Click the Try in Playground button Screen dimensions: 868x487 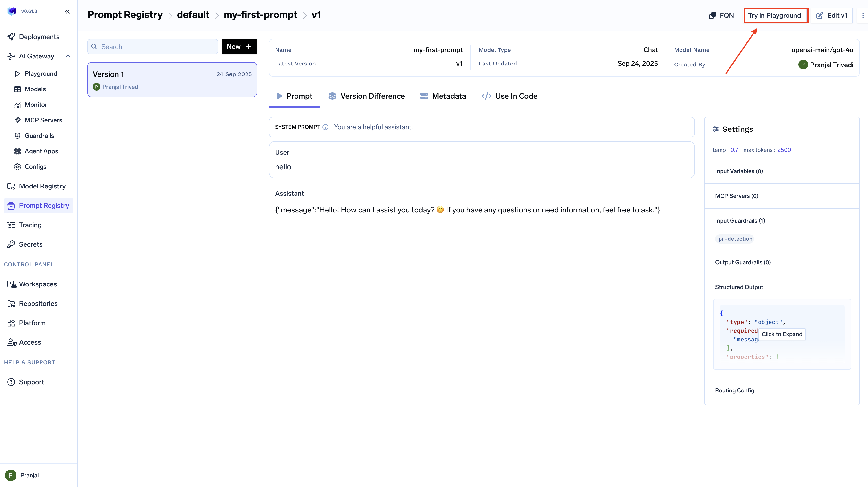tap(774, 16)
